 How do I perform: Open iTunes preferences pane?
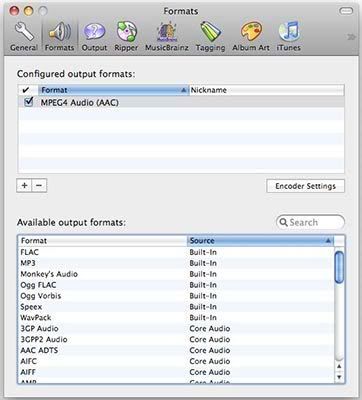click(289, 36)
